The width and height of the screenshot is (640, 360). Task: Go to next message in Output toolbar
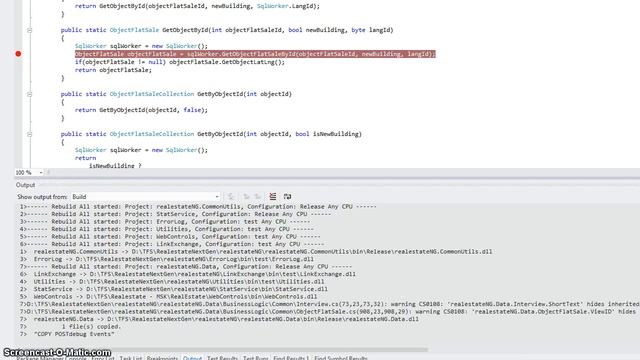[x=258, y=197]
